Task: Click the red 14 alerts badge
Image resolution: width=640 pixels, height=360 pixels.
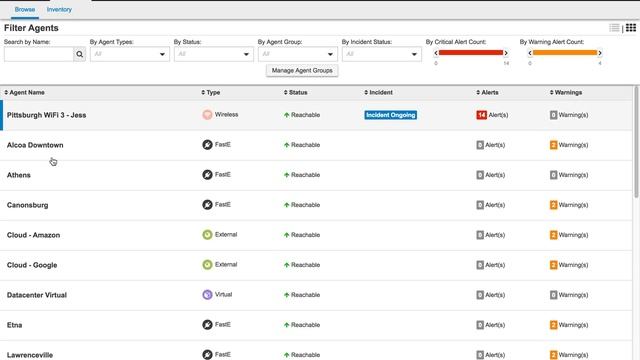Action: (x=482, y=115)
